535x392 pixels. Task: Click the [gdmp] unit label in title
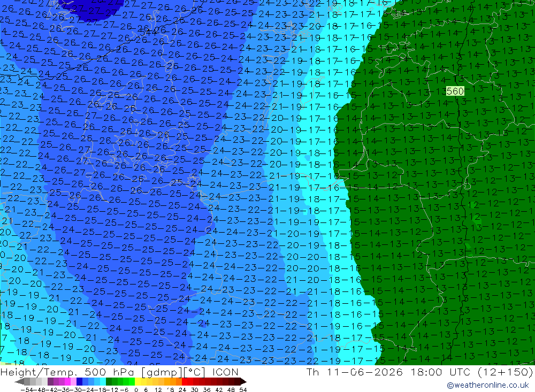[x=163, y=372]
